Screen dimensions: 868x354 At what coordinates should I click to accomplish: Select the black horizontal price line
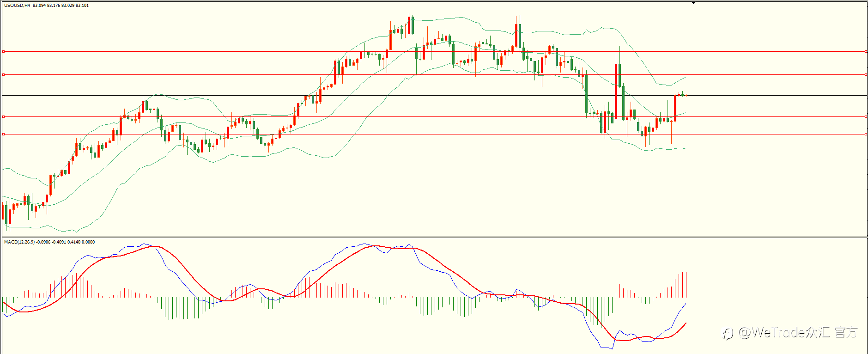coord(434,95)
